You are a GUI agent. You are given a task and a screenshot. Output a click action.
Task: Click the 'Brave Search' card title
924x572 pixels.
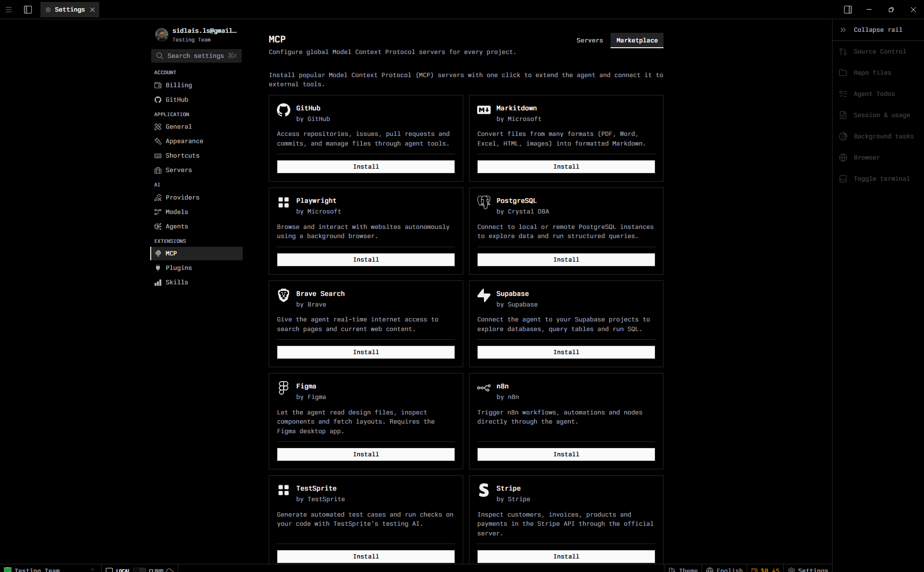pyautogui.click(x=320, y=293)
